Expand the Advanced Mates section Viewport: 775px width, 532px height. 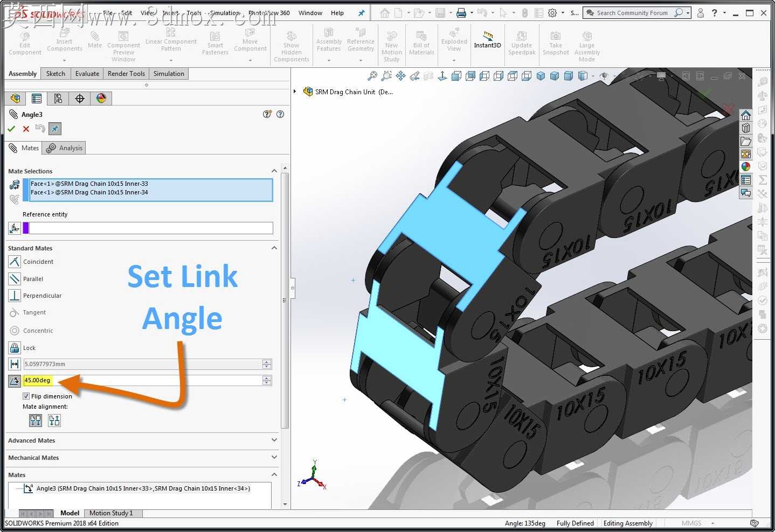point(274,440)
